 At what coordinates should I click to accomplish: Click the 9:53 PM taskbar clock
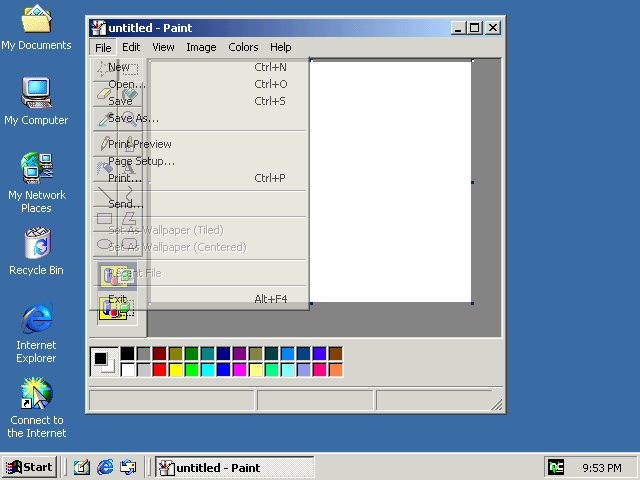tap(601, 467)
